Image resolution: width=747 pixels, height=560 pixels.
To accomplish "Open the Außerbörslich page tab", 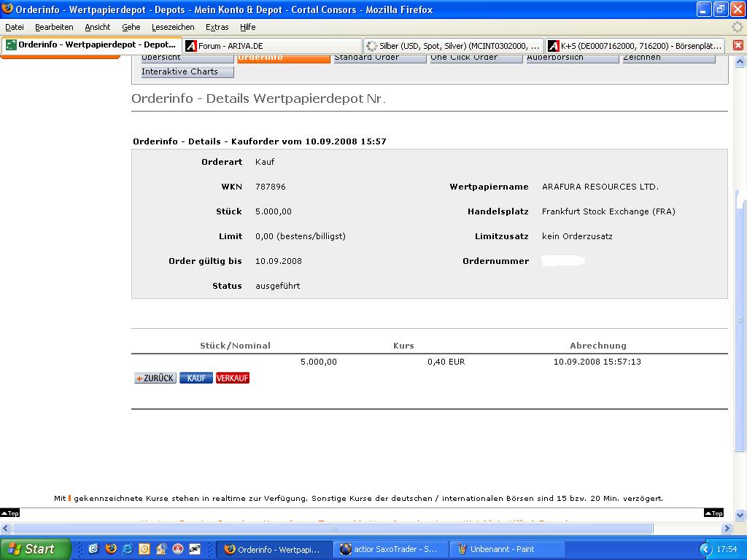I will tap(573, 58).
